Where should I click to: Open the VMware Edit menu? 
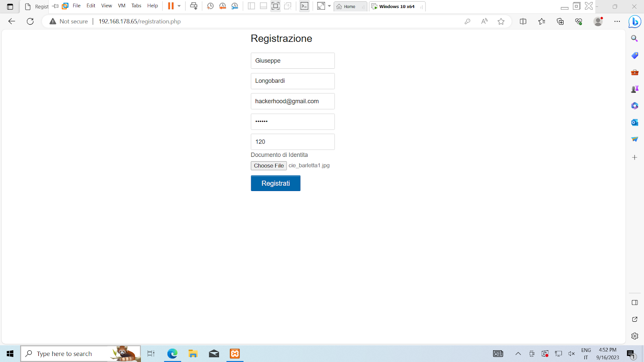[x=91, y=6]
